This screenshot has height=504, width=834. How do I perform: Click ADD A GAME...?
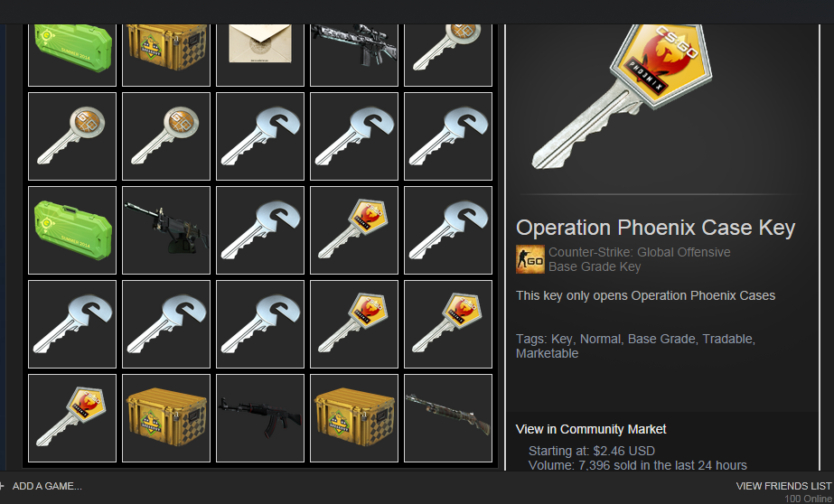pyautogui.click(x=47, y=486)
